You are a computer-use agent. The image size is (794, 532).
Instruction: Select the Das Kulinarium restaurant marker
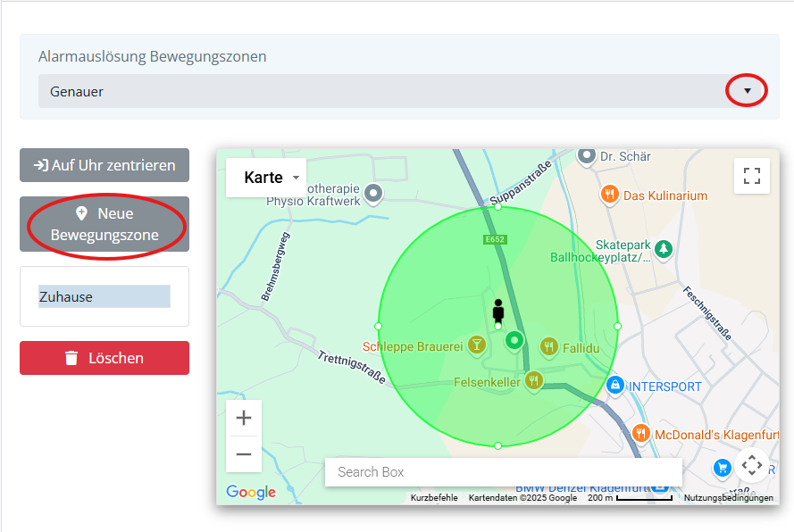[609, 195]
